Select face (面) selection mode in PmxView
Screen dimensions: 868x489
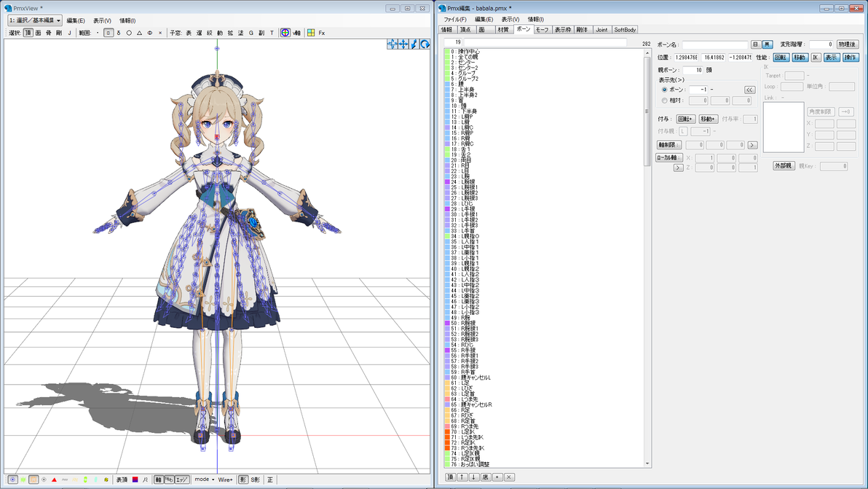[38, 34]
